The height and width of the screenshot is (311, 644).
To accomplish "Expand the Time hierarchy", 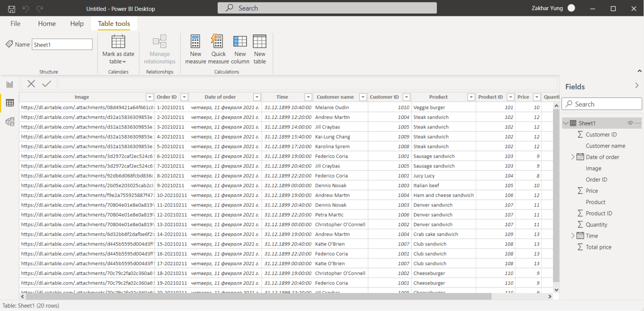I will click(573, 235).
